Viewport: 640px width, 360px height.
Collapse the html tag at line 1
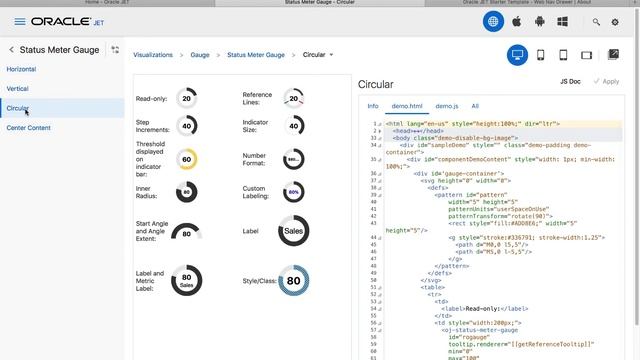pyautogui.click(x=380, y=124)
